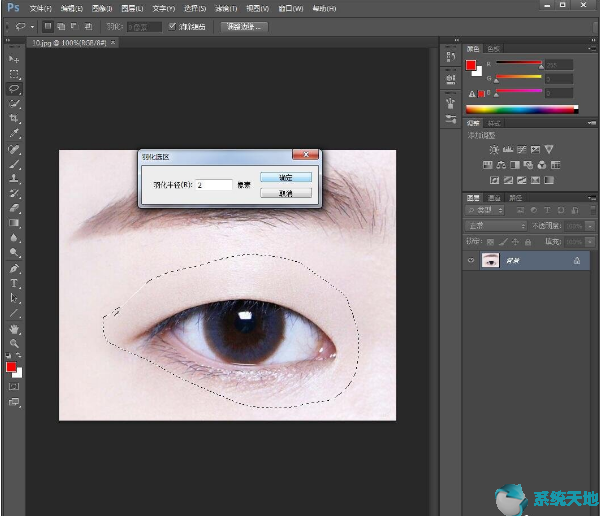Click 取消 in the feather dialog
Image resolution: width=600 pixels, height=516 pixels.
pos(284,193)
